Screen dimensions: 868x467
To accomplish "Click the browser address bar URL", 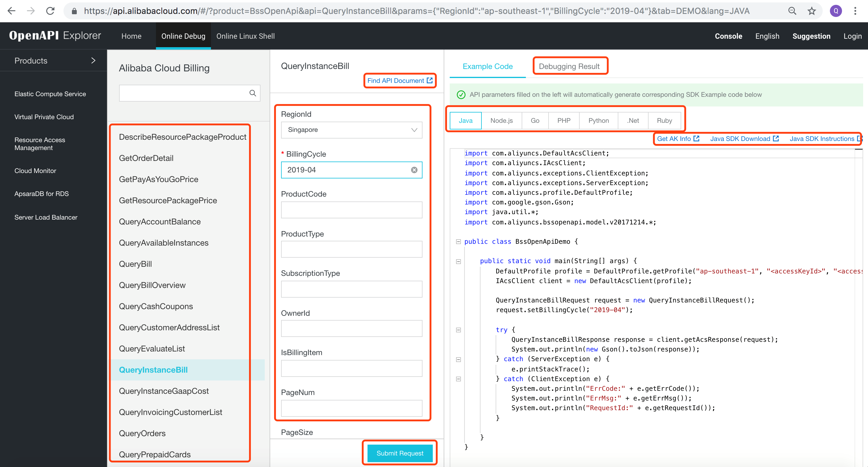I will [416, 11].
